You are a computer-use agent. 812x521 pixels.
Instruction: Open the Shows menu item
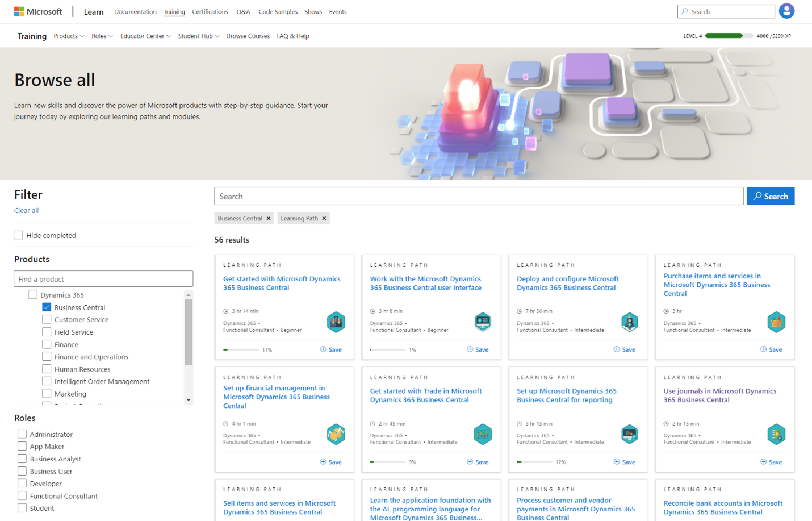(313, 11)
